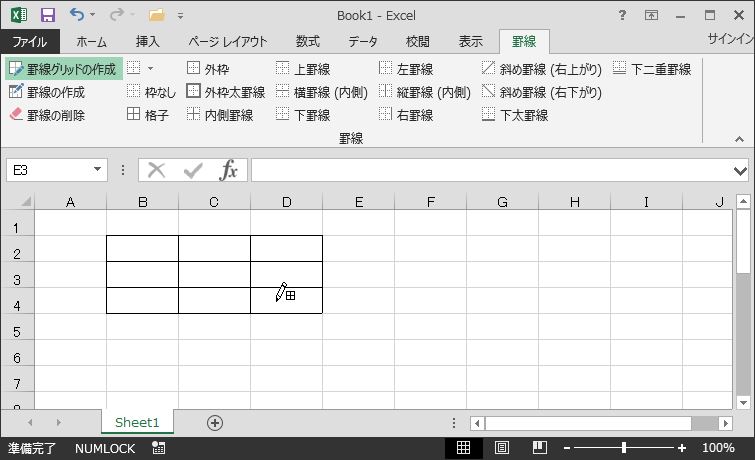This screenshot has height=460, width=755.
Task: Open the ファイル tab
Action: pyautogui.click(x=30, y=41)
